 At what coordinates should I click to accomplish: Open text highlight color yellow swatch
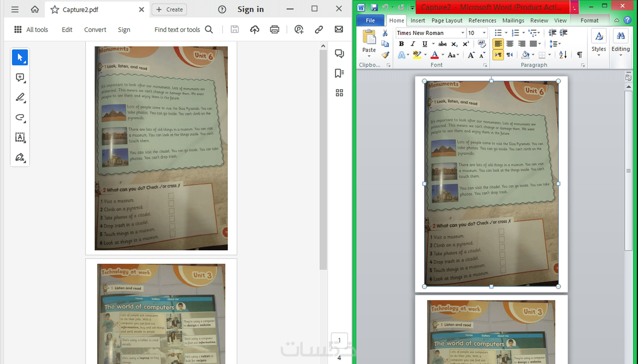point(417,55)
